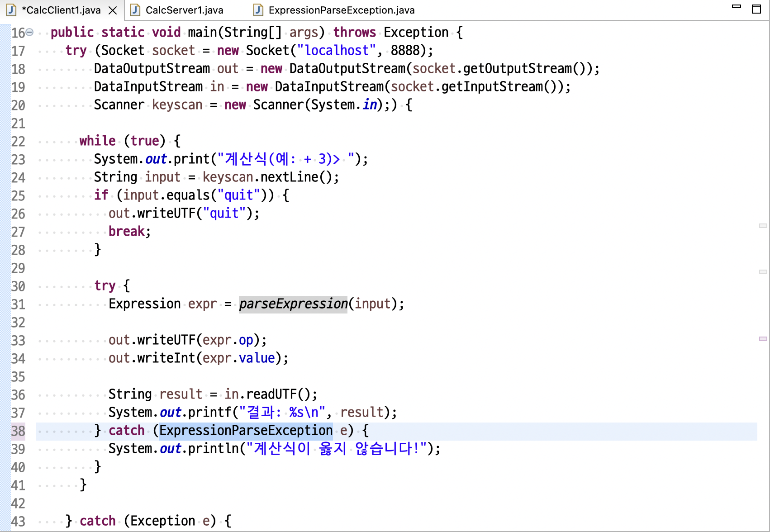Click the DataOutputStream type on line 18
The height and width of the screenshot is (532, 770).
(152, 69)
